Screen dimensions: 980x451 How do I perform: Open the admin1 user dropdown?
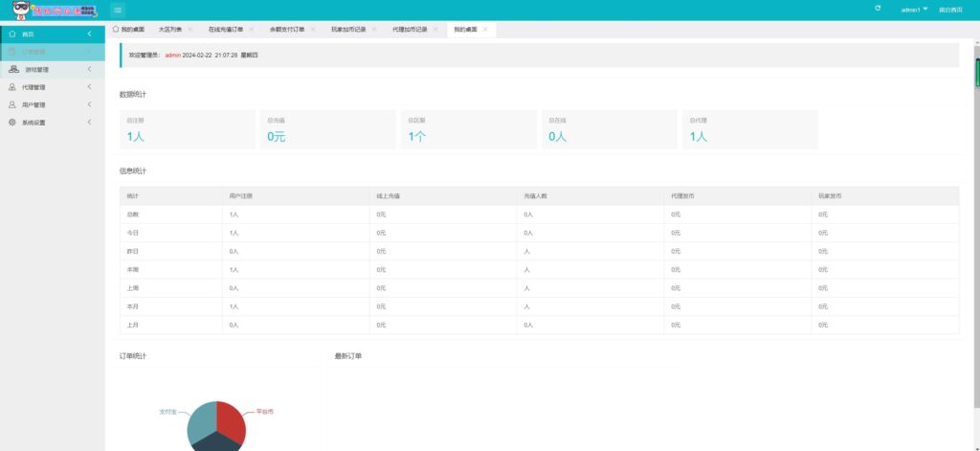914,10
